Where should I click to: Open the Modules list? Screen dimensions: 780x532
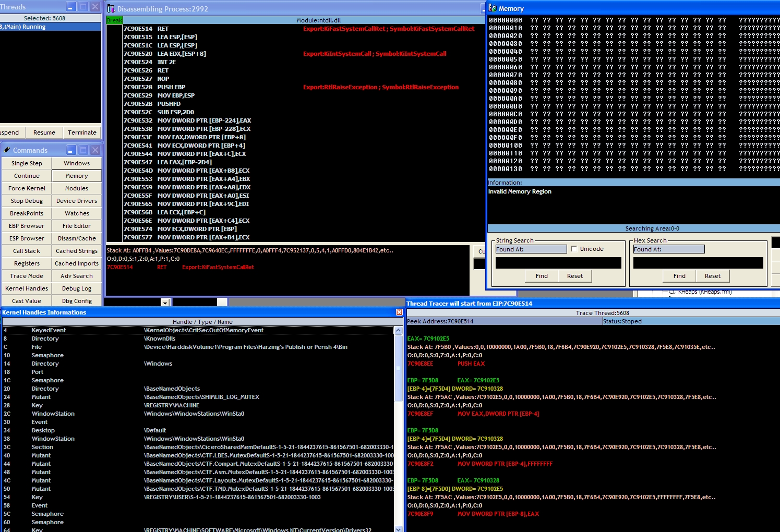tap(76, 188)
